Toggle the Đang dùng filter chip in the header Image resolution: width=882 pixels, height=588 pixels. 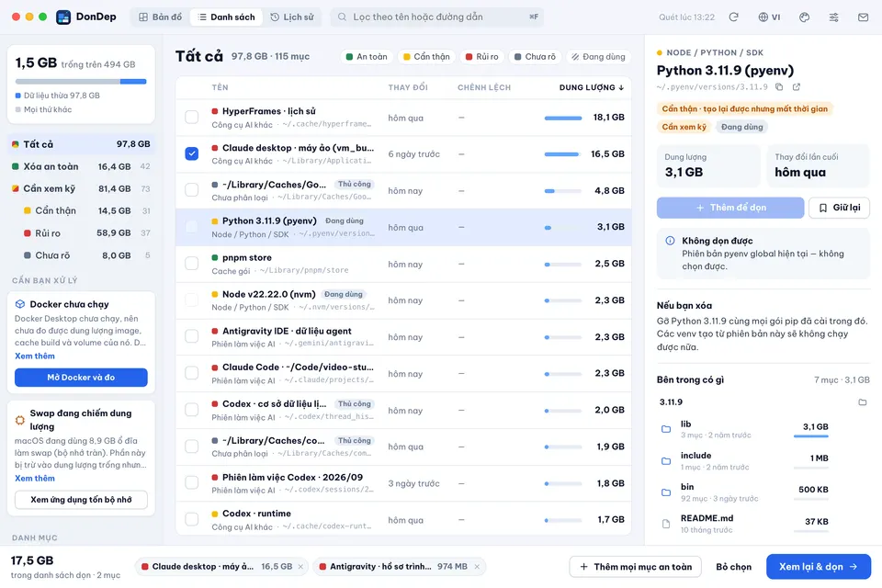[x=598, y=57]
